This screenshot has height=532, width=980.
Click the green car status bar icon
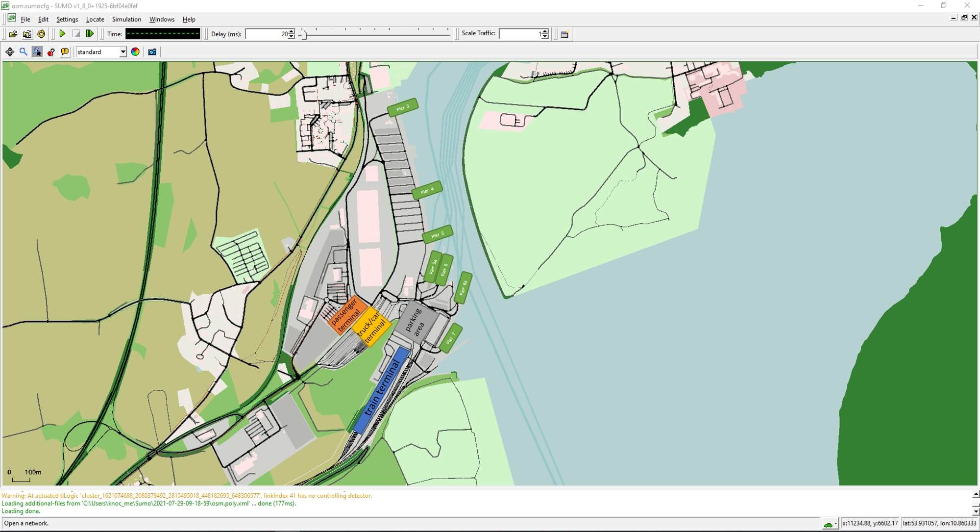pos(828,524)
